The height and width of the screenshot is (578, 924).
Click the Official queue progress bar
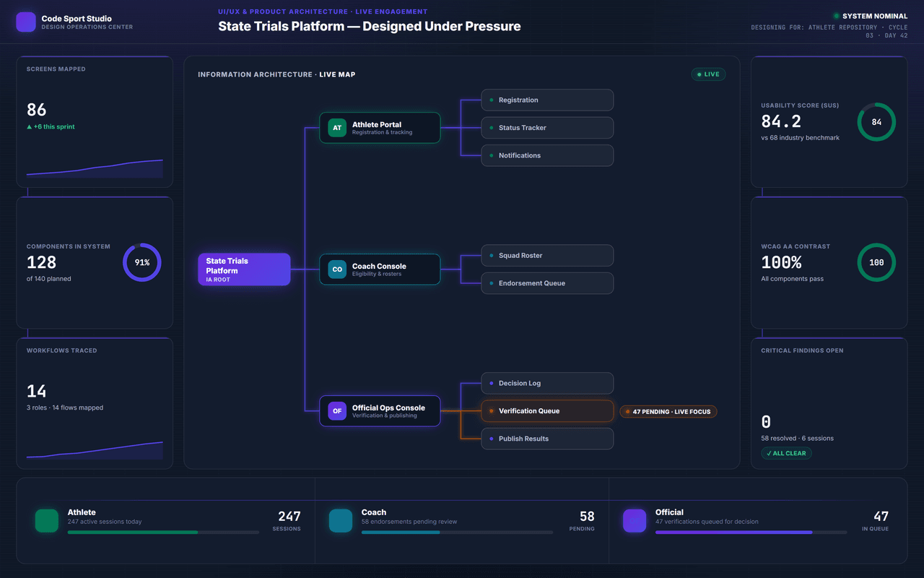751,532
